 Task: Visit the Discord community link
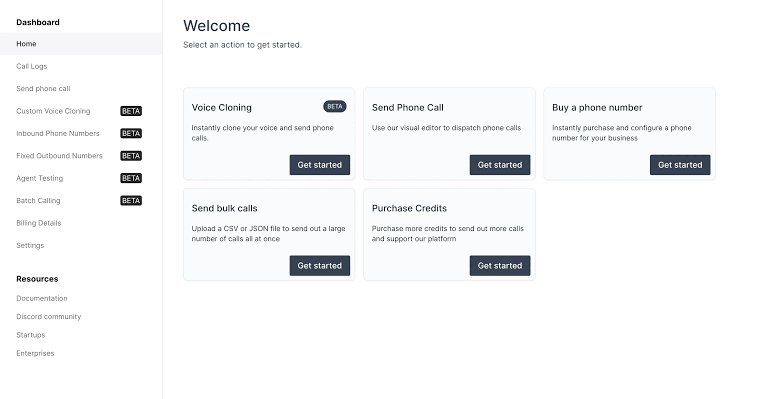pos(49,317)
